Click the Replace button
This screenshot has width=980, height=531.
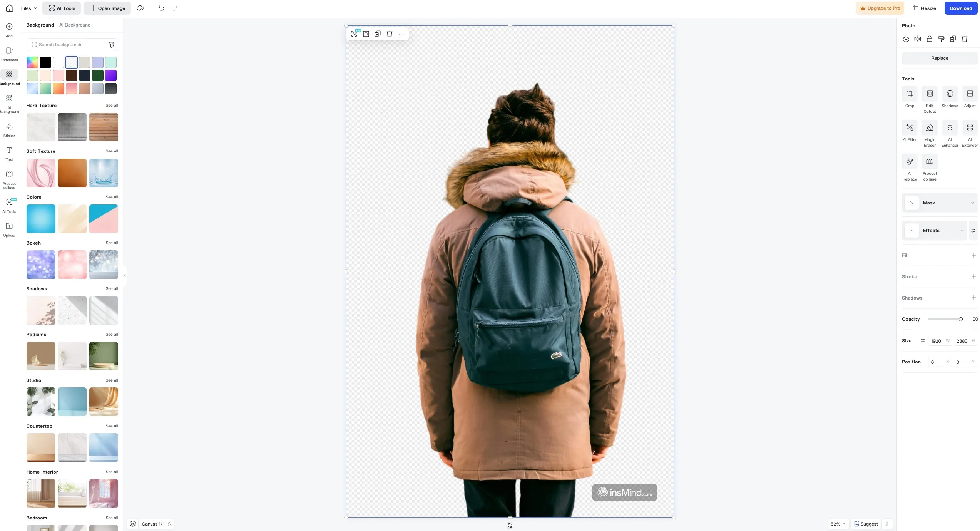click(940, 58)
